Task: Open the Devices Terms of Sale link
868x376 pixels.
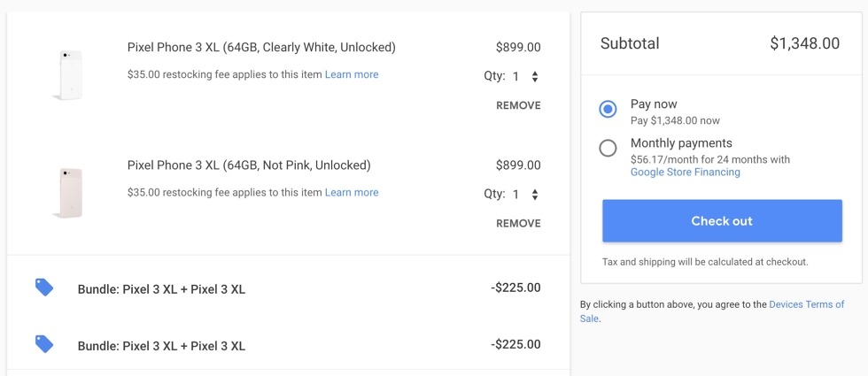Action: 805,304
